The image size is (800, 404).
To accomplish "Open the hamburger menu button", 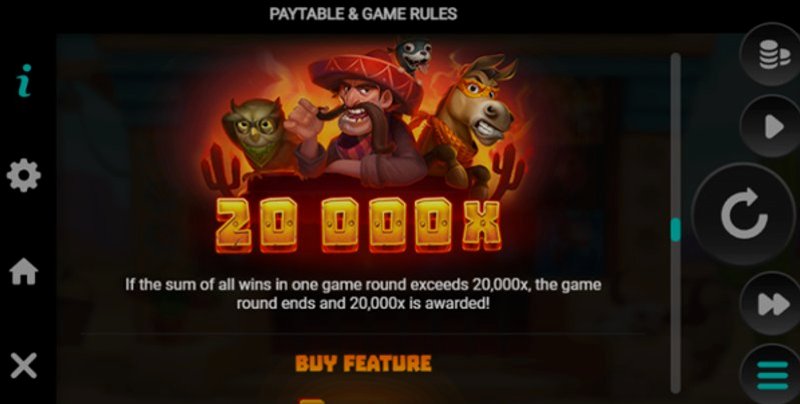I will tap(772, 377).
